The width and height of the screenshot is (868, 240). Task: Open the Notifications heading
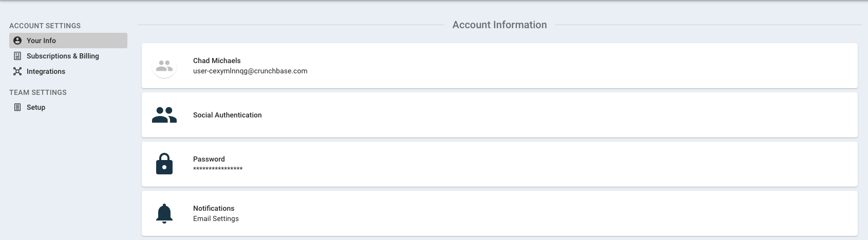click(214, 208)
